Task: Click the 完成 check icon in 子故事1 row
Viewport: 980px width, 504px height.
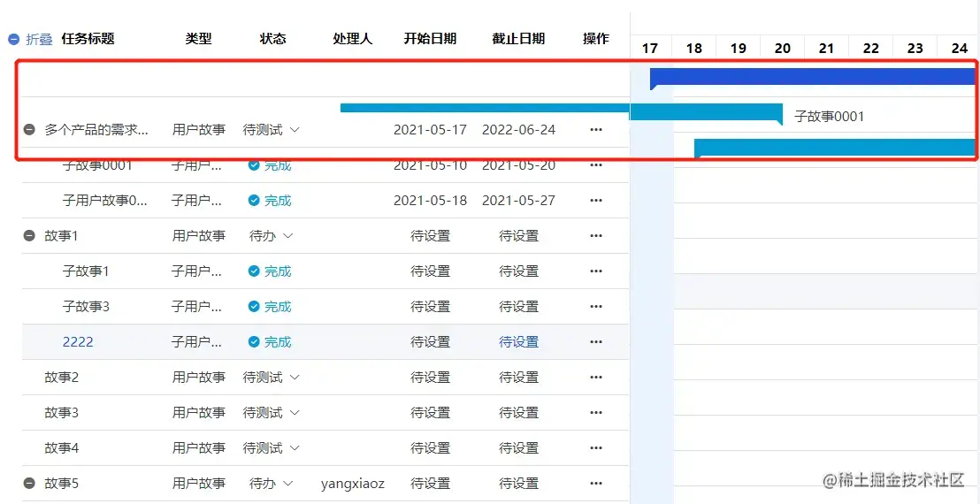Action: (x=254, y=271)
